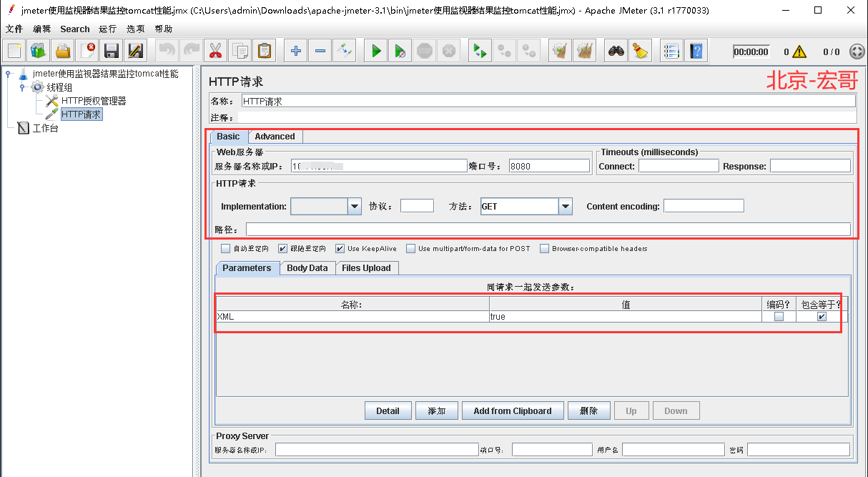Click the Clear all results icon
The height and width of the screenshot is (477, 868).
pos(585,51)
